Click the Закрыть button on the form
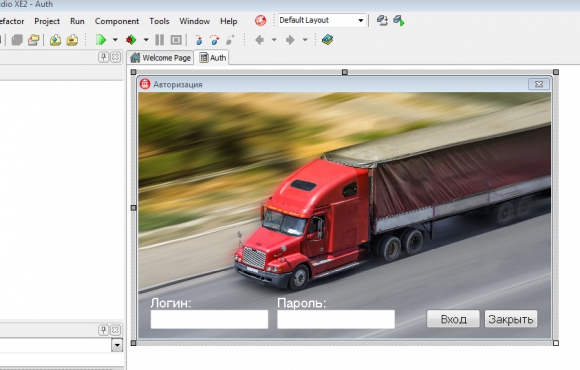This screenshot has width=580, height=370. [511, 319]
